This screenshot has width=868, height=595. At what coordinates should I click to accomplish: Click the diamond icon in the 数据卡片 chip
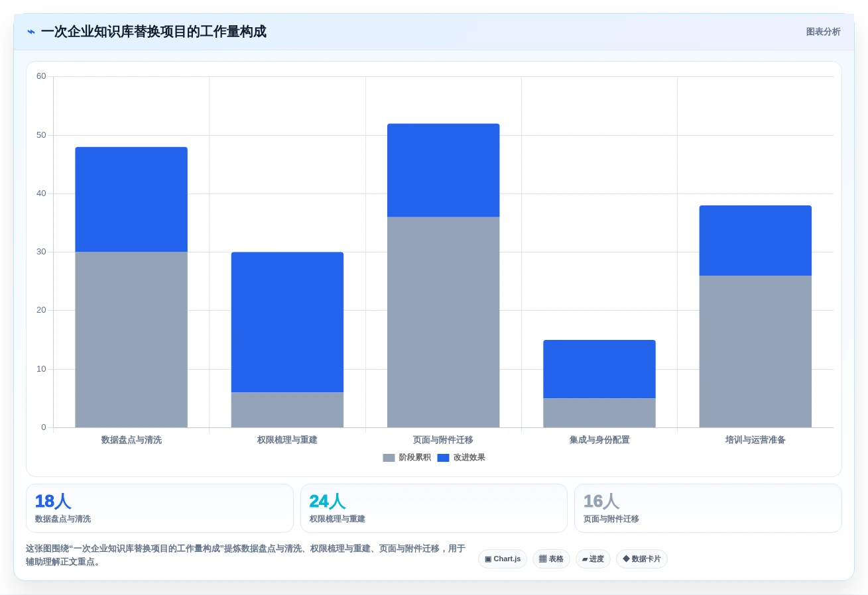pos(626,559)
